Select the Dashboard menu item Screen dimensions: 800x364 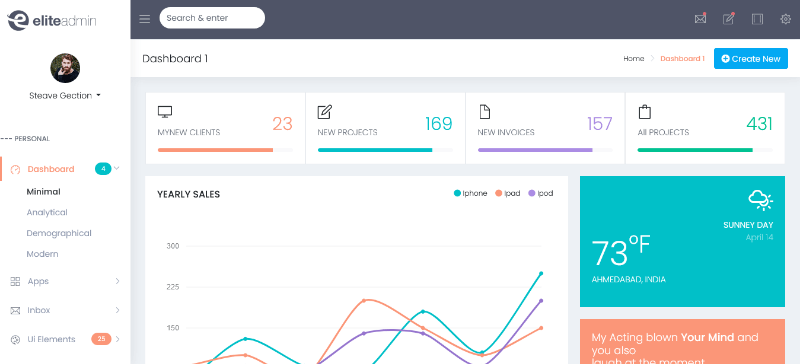pyautogui.click(x=51, y=169)
